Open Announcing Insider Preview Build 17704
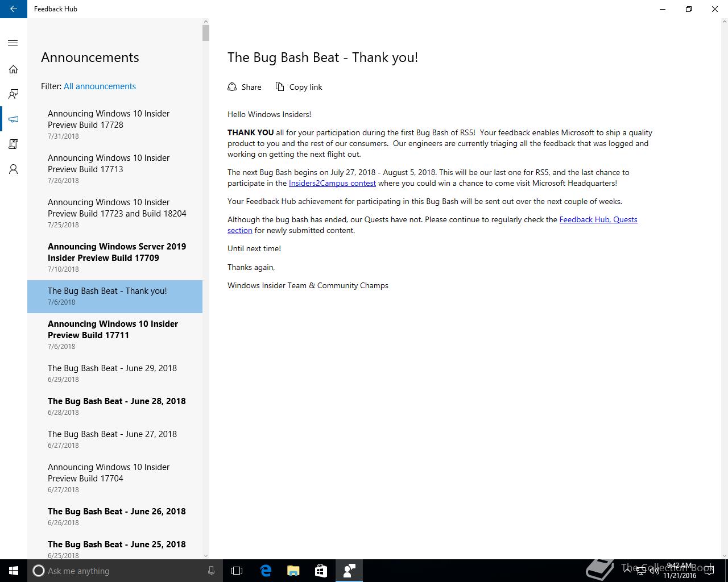This screenshot has height=582, width=728. tap(115, 479)
